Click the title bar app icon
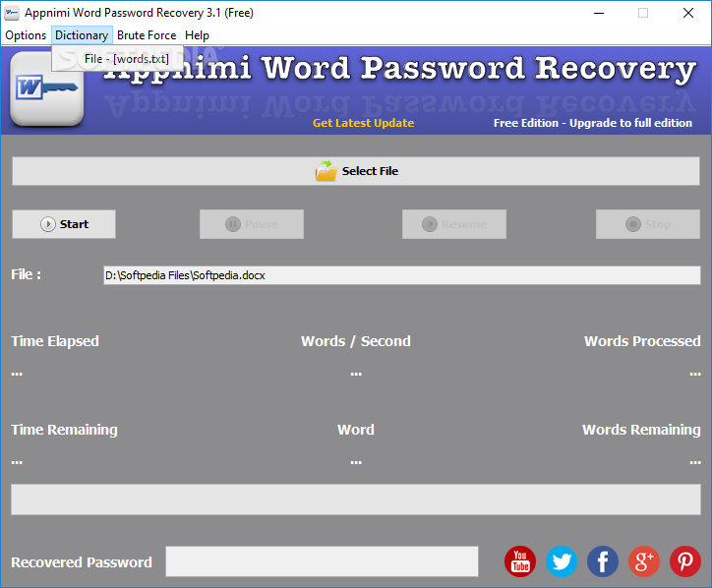 12,13
